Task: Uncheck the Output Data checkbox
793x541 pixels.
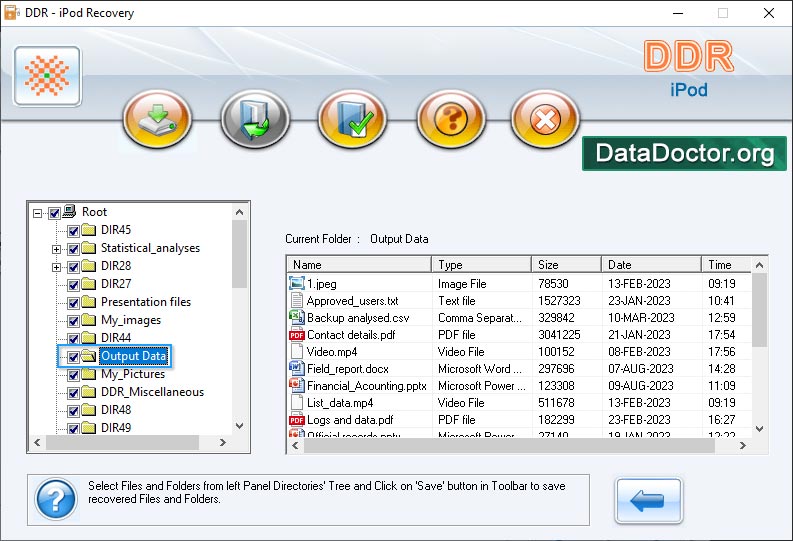Action: tap(73, 357)
